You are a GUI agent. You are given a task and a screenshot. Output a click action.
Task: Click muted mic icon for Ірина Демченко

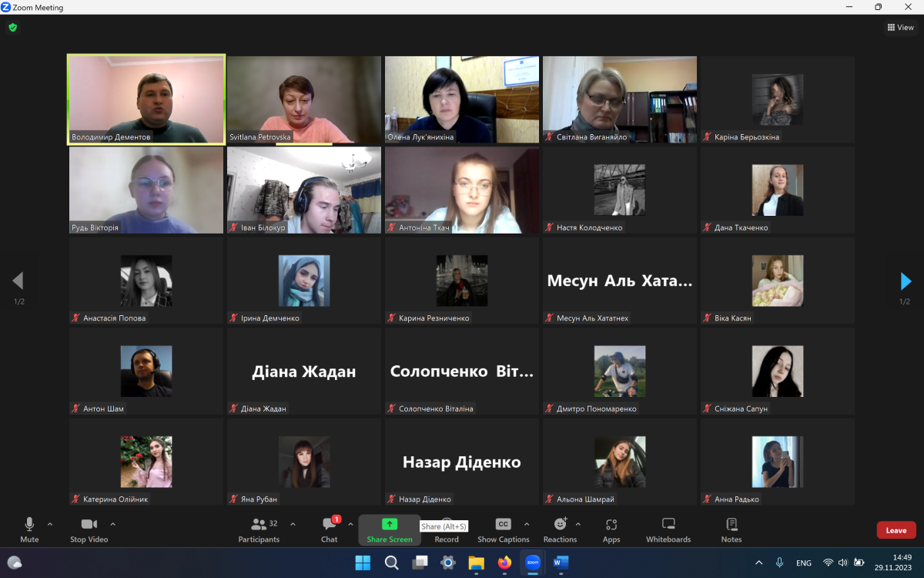click(x=234, y=318)
